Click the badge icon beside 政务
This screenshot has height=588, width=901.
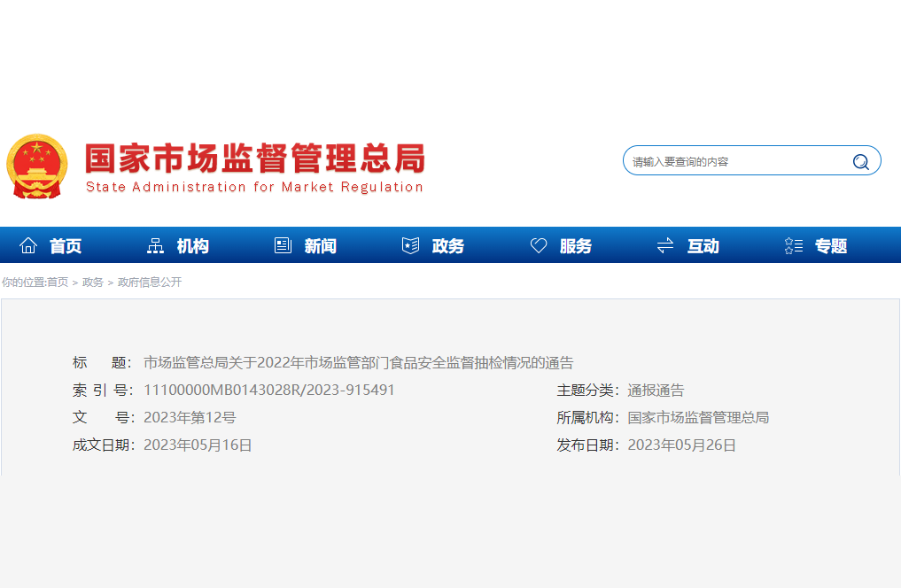(410, 246)
